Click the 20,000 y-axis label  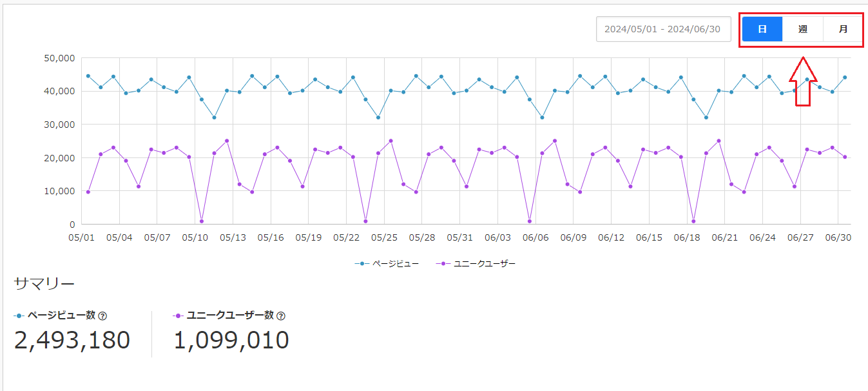point(59,158)
